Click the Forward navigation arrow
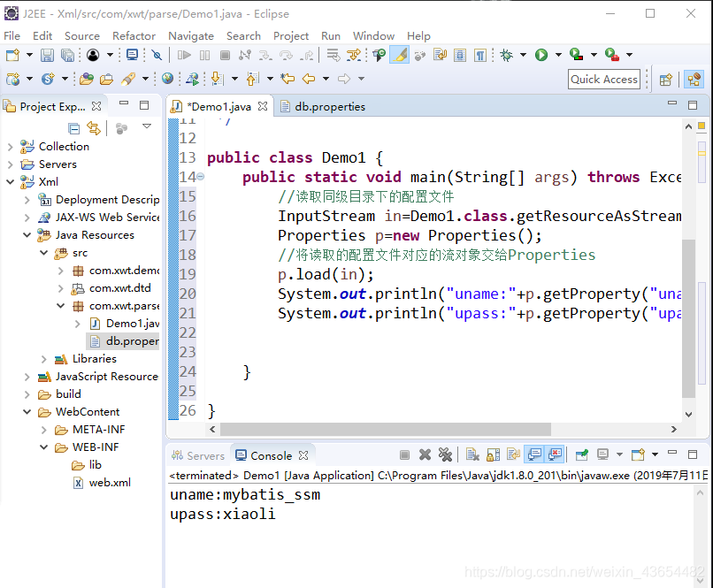 point(344,79)
